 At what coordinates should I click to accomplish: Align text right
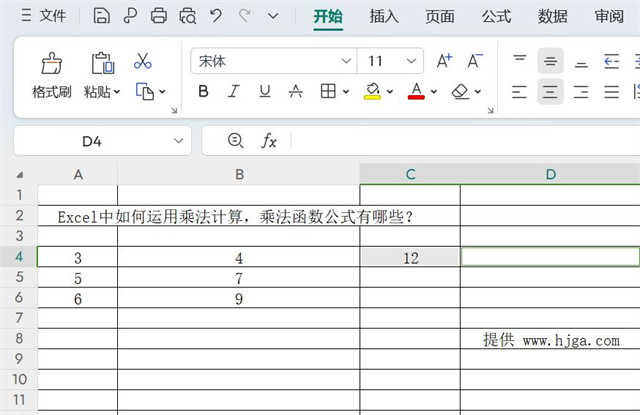tap(581, 92)
